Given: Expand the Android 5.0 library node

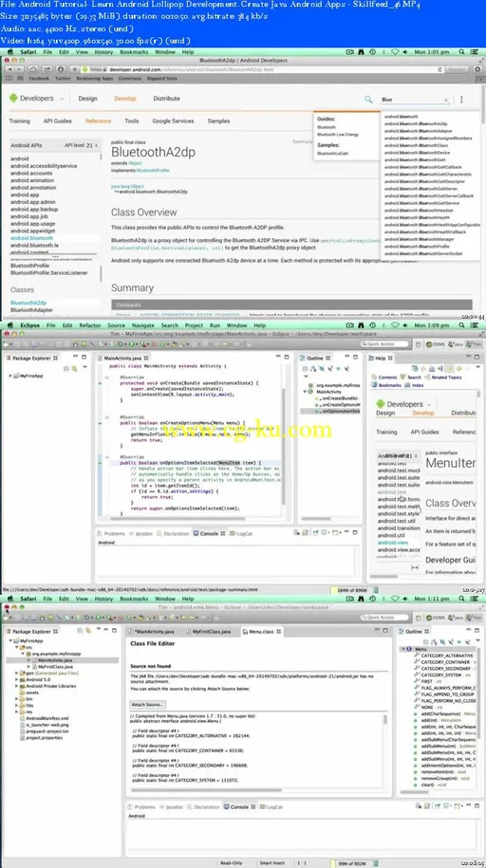Looking at the screenshot, I should (x=16, y=679).
